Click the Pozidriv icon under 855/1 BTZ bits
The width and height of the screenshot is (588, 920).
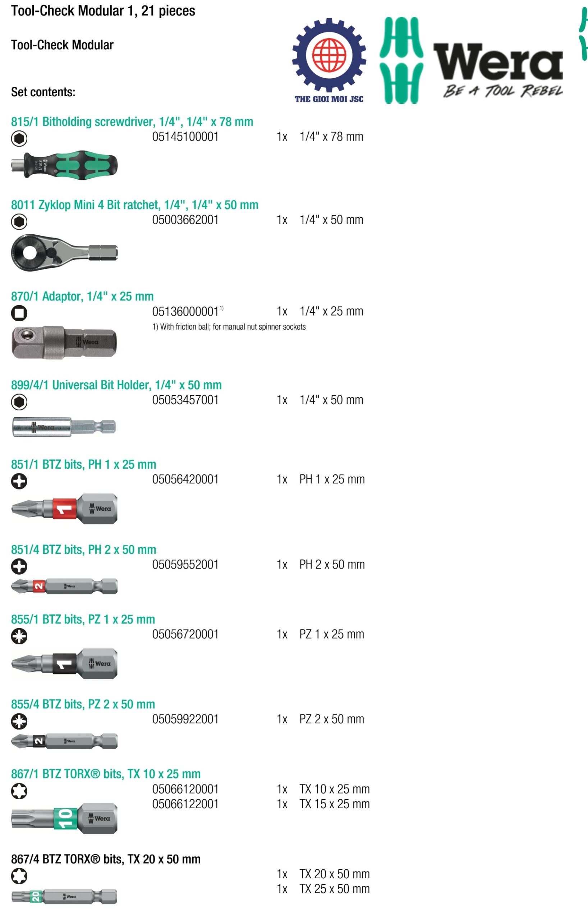19,636
